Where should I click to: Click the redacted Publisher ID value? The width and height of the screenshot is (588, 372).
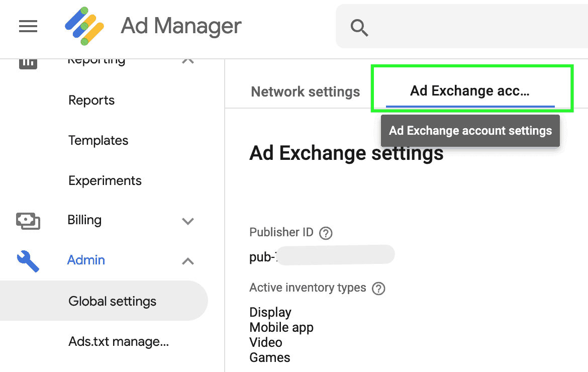tap(334, 254)
